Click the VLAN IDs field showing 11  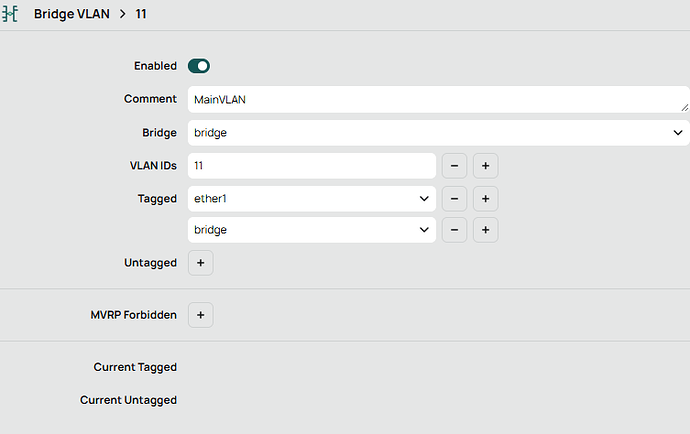(x=311, y=165)
